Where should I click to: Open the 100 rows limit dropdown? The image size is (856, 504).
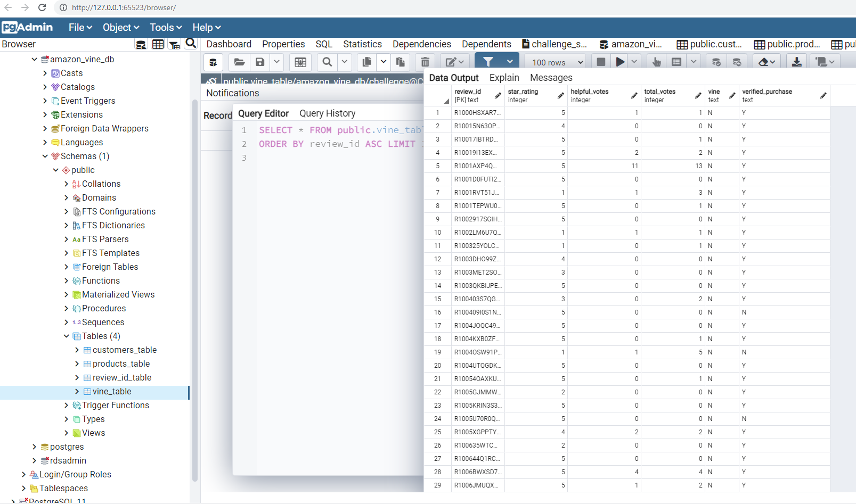tap(556, 62)
